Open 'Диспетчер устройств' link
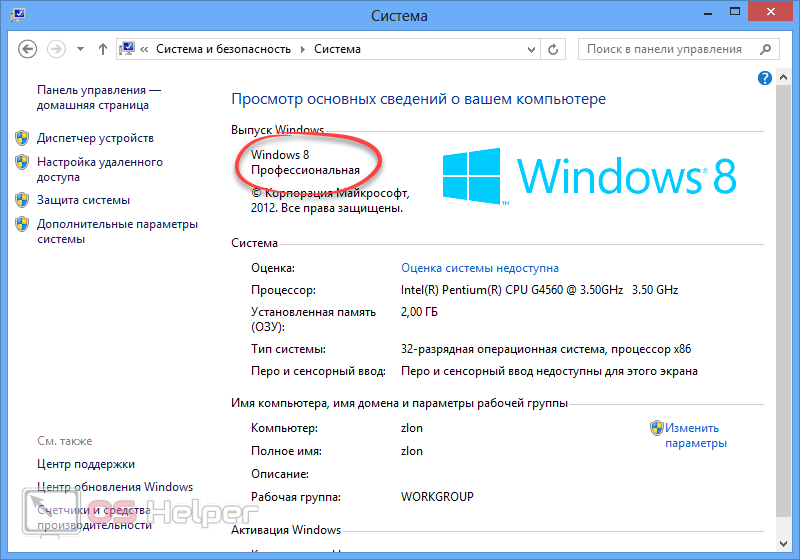The width and height of the screenshot is (800, 560). point(95,138)
